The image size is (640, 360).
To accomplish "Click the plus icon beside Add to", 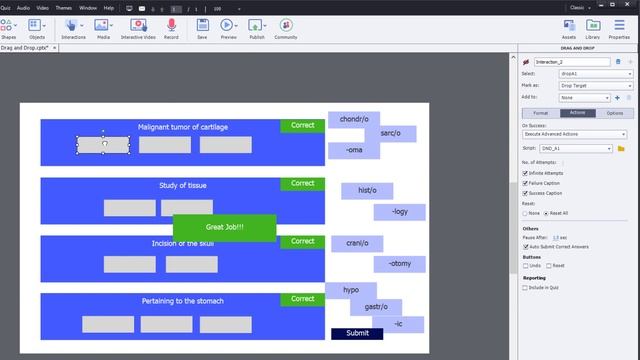I will click(617, 98).
